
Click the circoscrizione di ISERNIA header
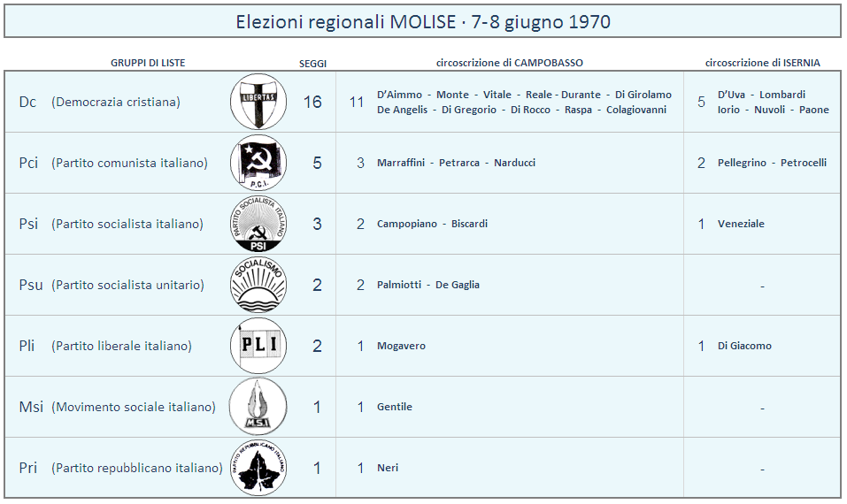pos(762,63)
